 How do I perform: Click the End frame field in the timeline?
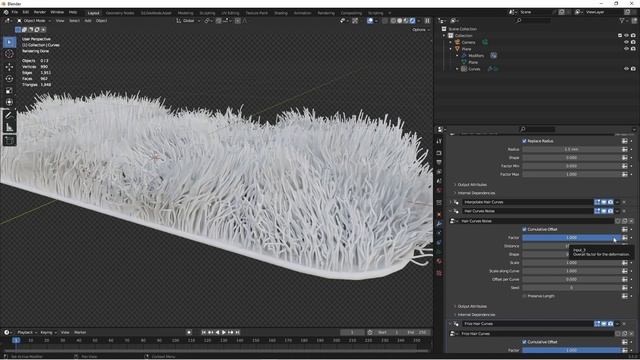[416, 332]
